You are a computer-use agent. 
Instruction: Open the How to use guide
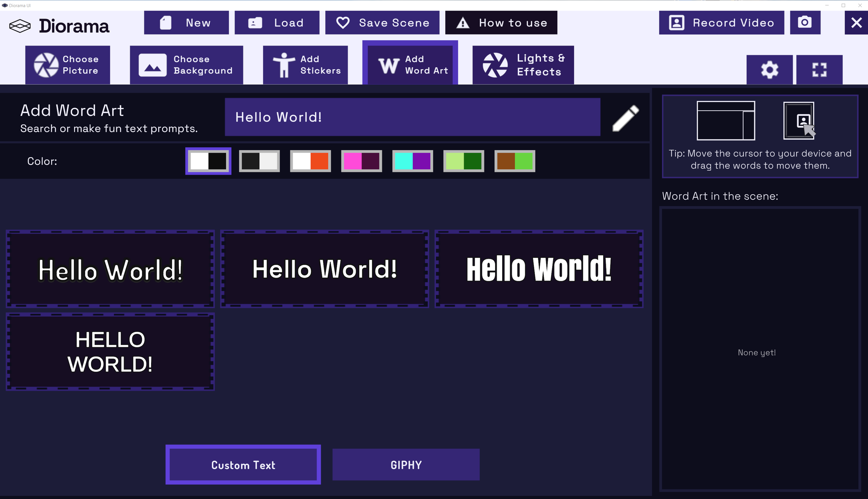(501, 23)
